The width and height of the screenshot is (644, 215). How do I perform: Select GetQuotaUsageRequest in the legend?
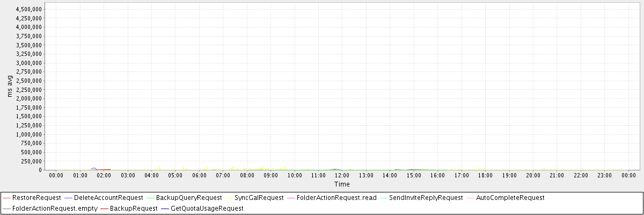207,208
